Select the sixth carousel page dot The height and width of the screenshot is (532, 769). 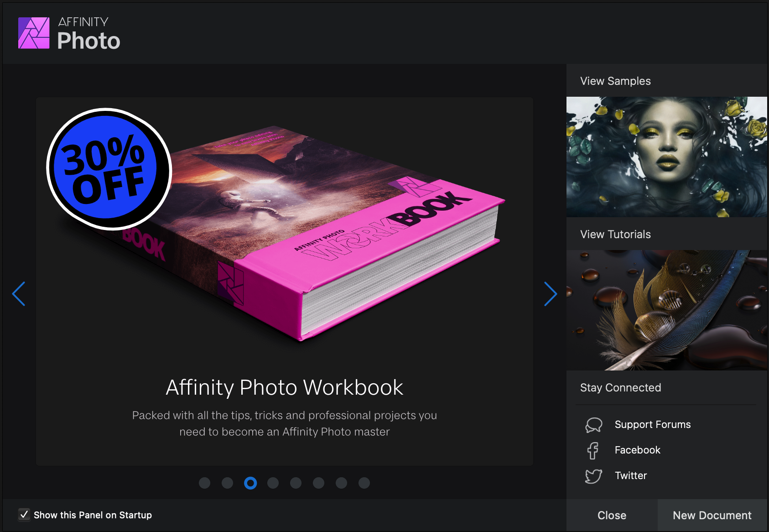point(319,483)
